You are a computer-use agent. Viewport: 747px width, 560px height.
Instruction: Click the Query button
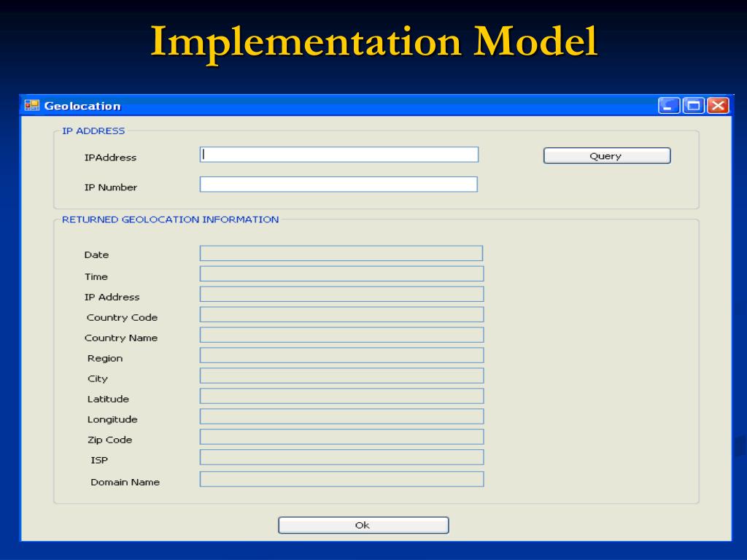pyautogui.click(x=607, y=156)
